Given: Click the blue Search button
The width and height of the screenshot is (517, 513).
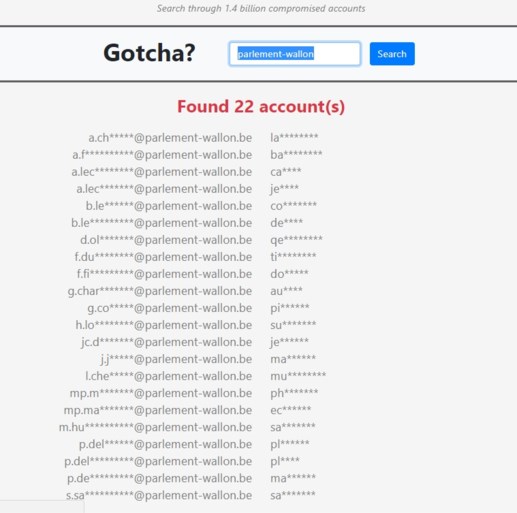Looking at the screenshot, I should pos(392,54).
